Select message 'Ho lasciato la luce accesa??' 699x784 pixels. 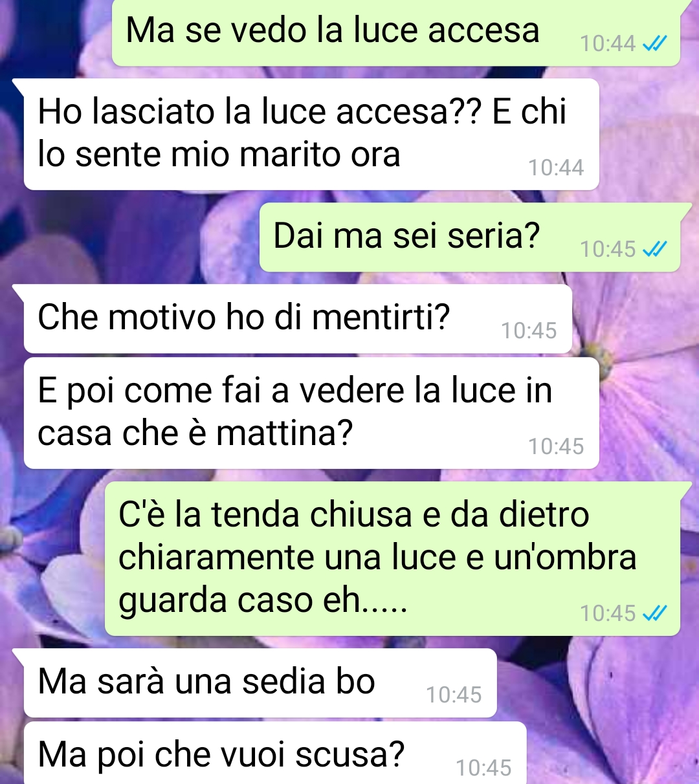click(311, 134)
